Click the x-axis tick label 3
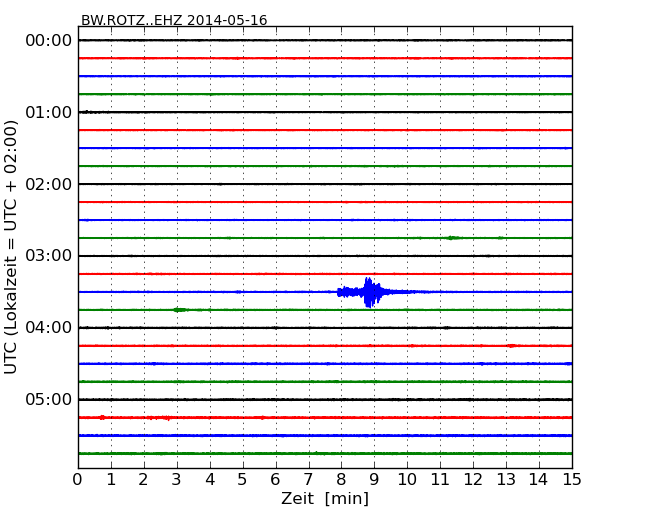 coord(177,480)
